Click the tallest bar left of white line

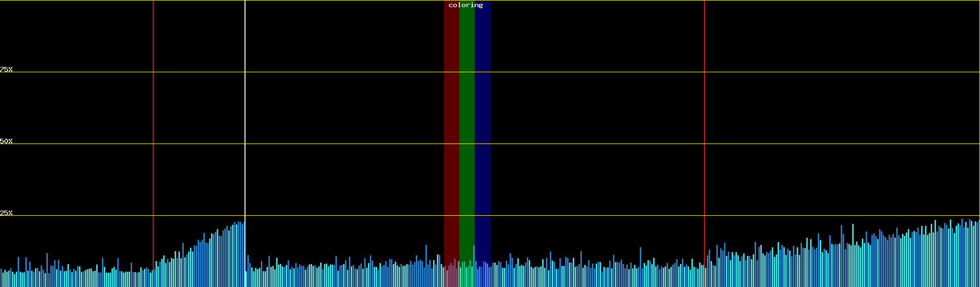238,254
